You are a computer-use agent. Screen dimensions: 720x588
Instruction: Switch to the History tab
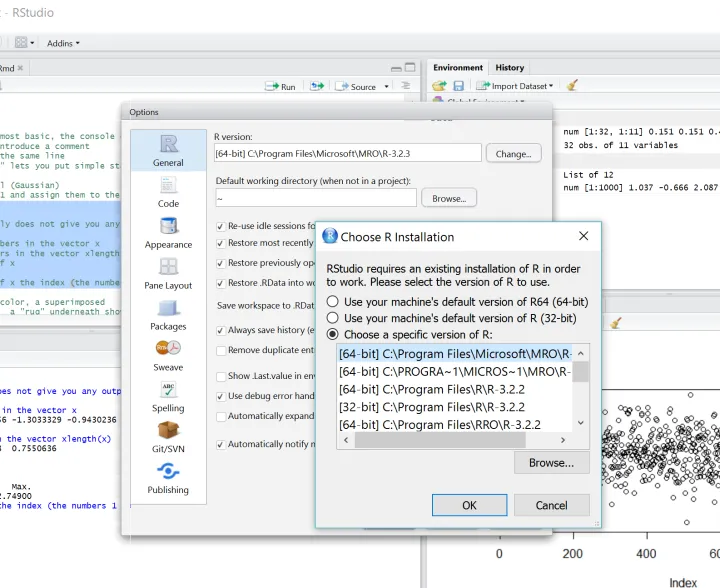click(x=510, y=67)
